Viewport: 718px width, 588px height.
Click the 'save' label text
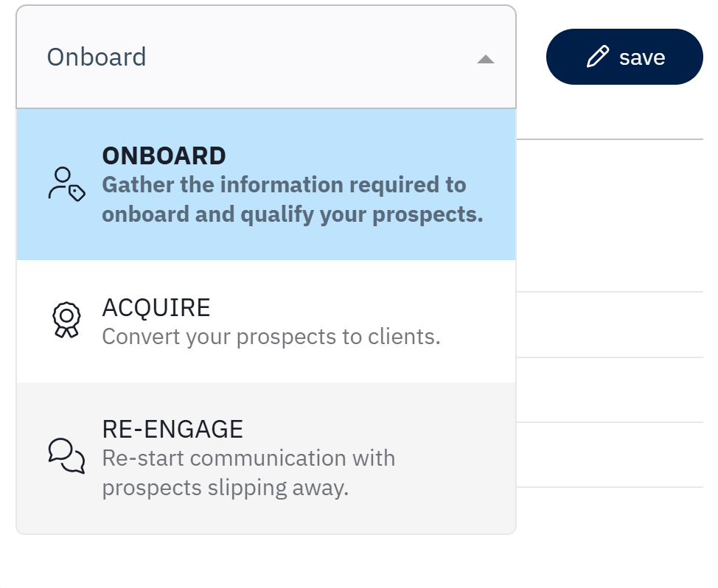point(642,57)
